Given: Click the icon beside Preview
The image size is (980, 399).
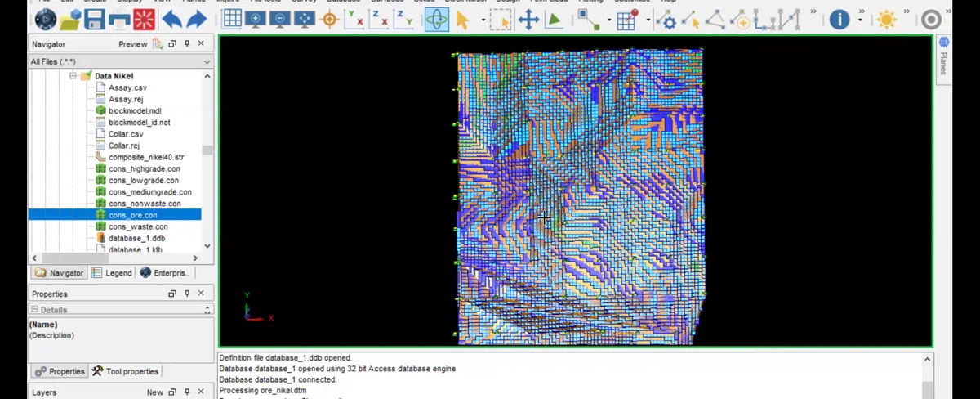Looking at the screenshot, I should (158, 43).
